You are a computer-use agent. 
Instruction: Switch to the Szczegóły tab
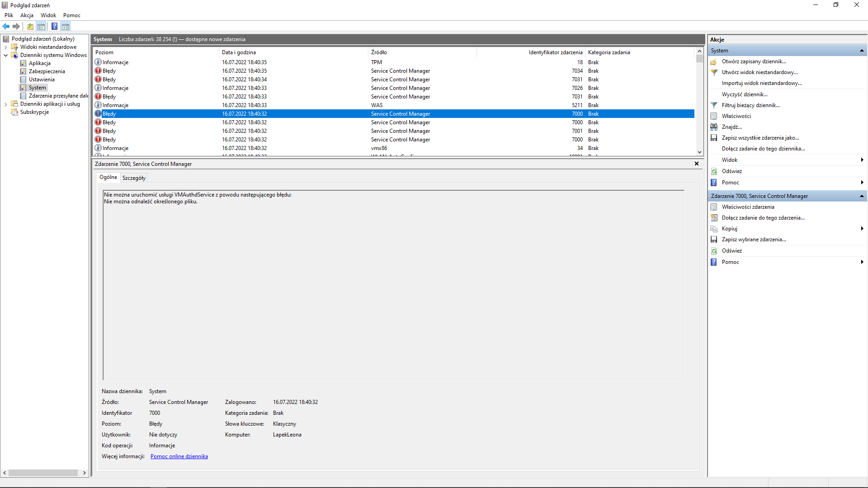[x=134, y=178]
